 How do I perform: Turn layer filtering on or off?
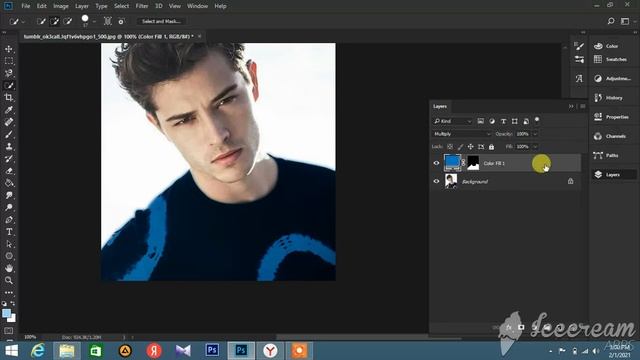[x=537, y=120]
